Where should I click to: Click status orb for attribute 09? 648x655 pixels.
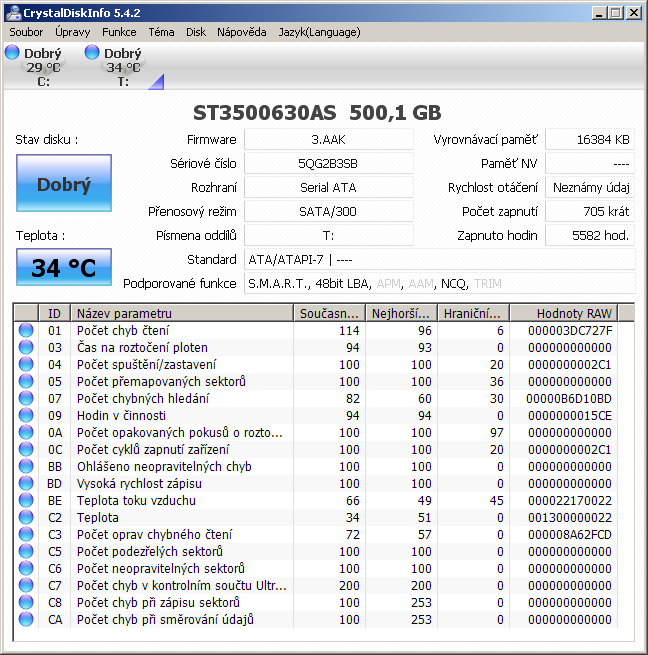pyautogui.click(x=26, y=415)
